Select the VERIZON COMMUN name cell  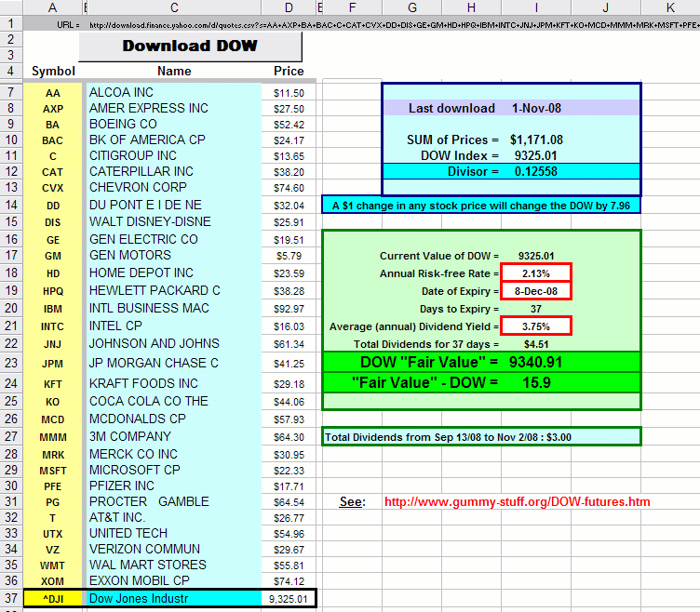[174, 549]
